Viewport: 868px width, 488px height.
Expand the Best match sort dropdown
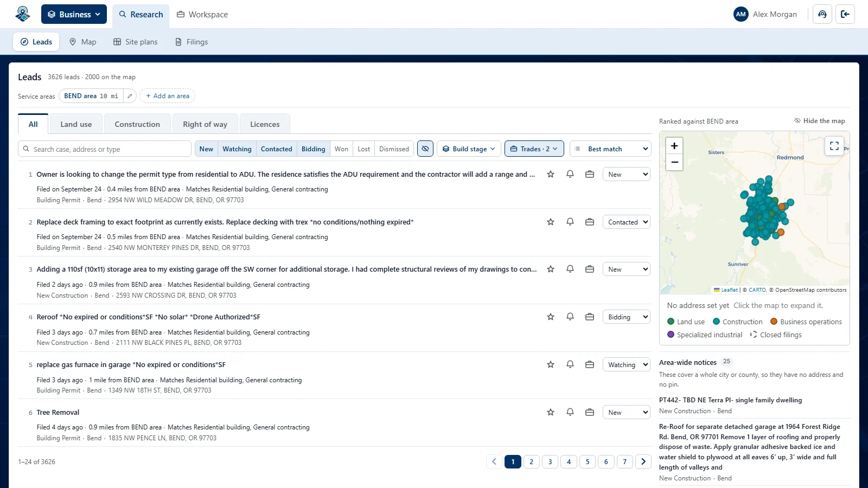[610, 149]
